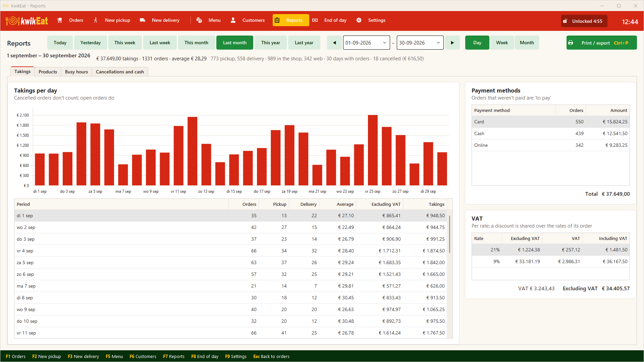This screenshot has width=644, height=362.
Task: Click the lock icon beside Unlocked 4:55
Action: 565,21
